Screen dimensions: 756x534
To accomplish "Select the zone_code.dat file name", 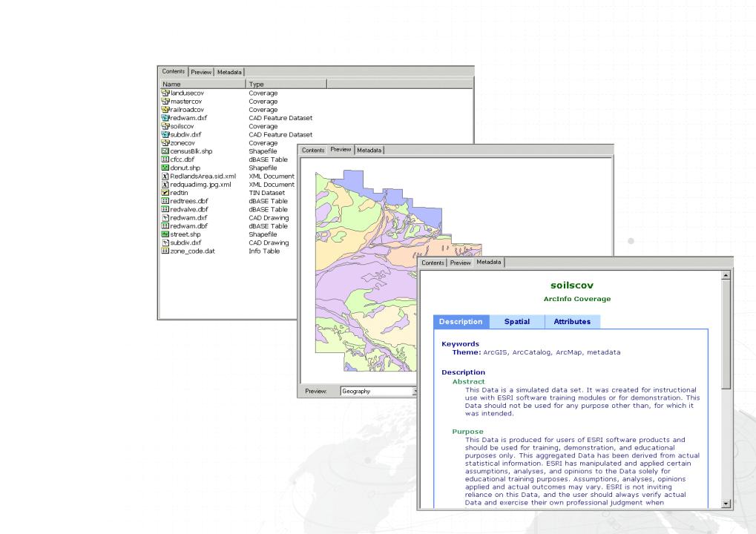I will click(192, 251).
